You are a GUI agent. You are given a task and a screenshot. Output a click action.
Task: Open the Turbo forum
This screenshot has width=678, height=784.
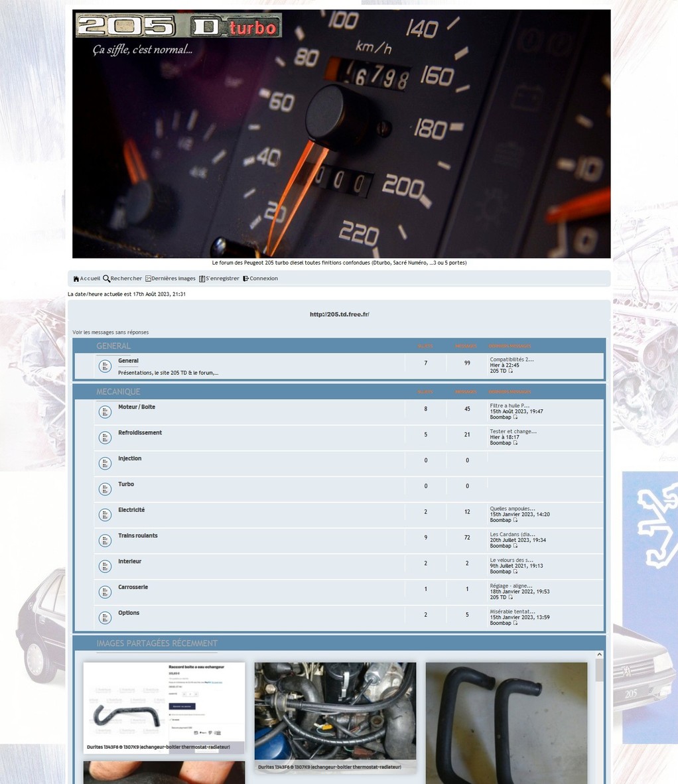click(126, 484)
